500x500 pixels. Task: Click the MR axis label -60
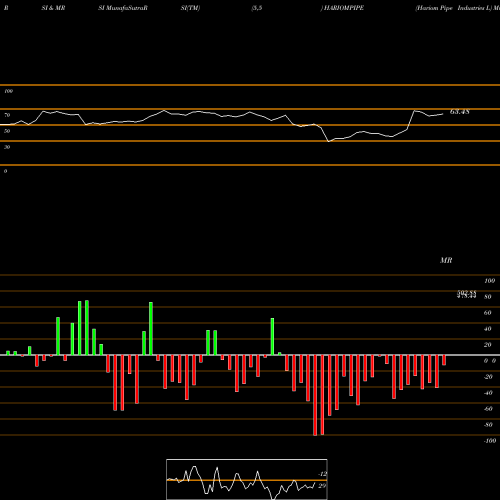pos(488,409)
